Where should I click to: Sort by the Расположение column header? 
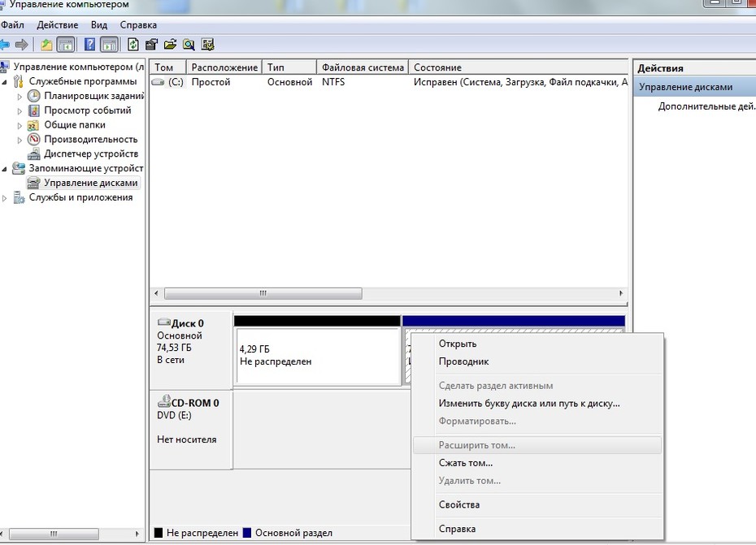[224, 67]
